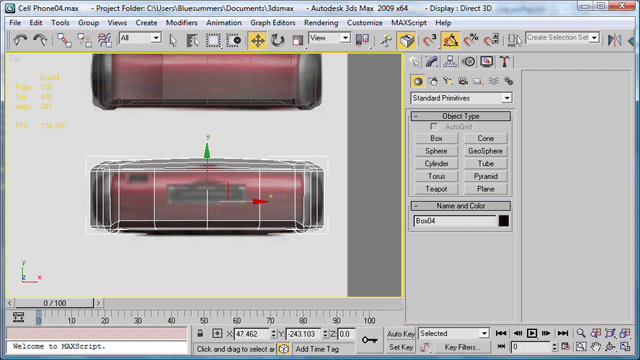Toggle Angle Snap icon

point(451,40)
